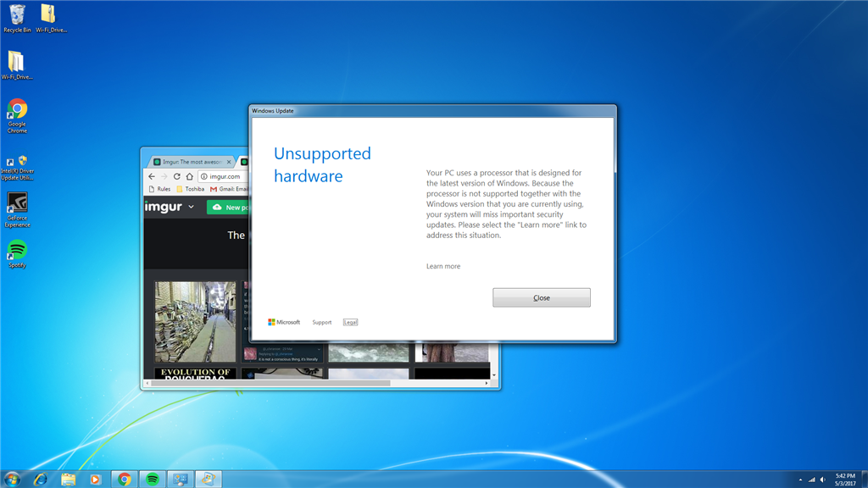Screen dimensions: 868x488
Task: Reload the imgur page in Chrome
Action: coord(176,176)
